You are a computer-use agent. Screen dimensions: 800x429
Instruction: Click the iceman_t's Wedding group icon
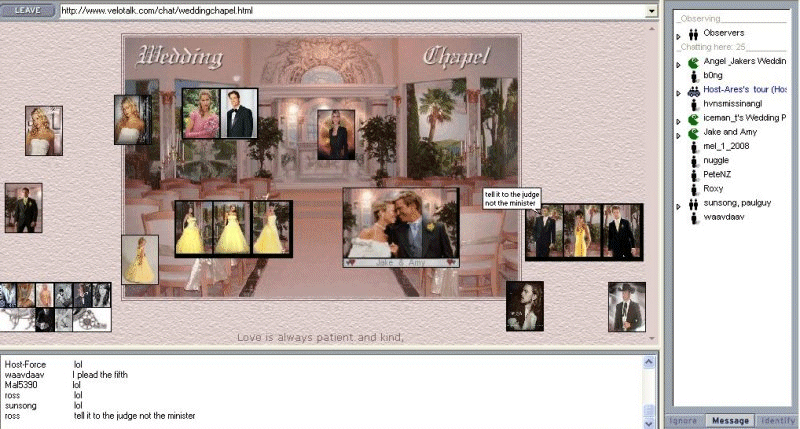pyautogui.click(x=692, y=118)
